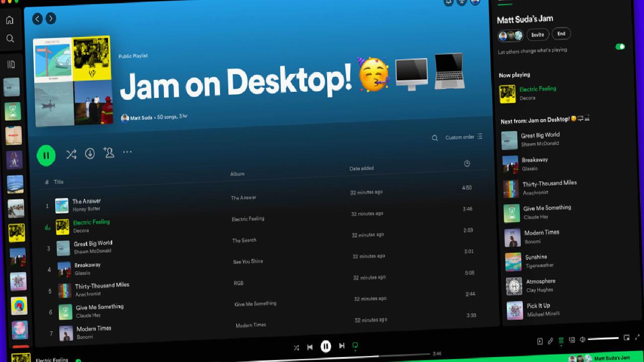Toggle shuffle in the bottom player bar
644x362 pixels.
tap(296, 347)
